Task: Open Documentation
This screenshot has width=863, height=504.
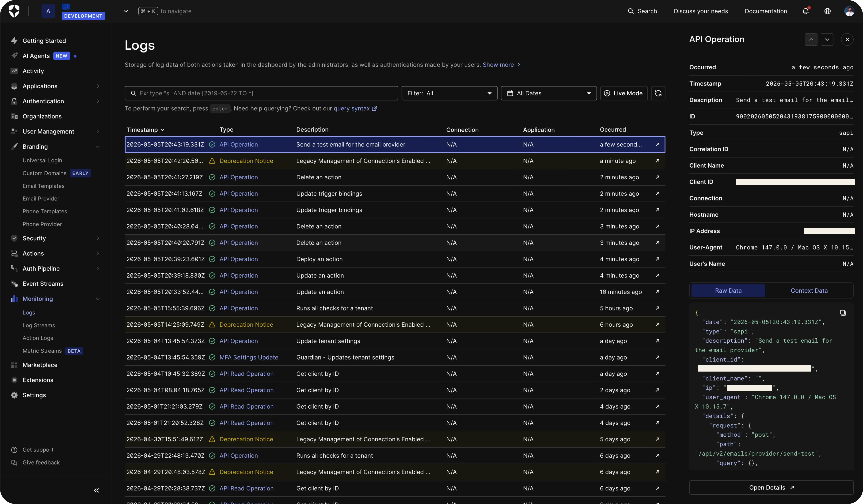Action: (766, 11)
